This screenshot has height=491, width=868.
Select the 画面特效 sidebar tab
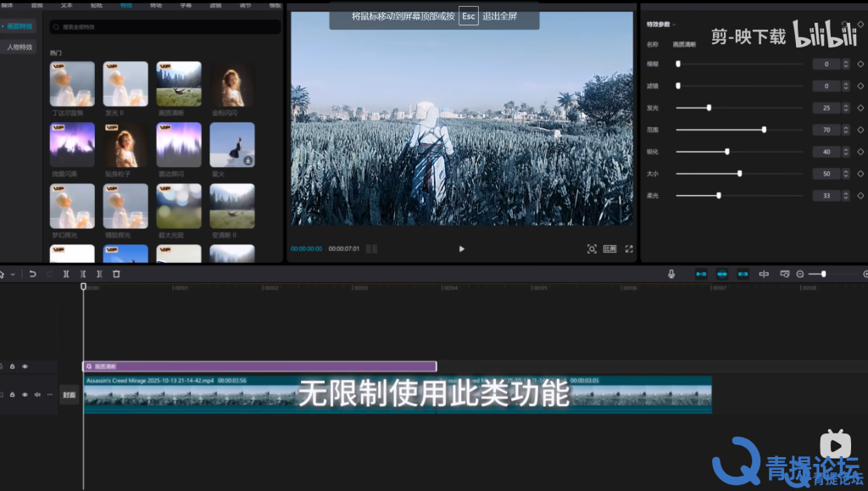(x=19, y=26)
